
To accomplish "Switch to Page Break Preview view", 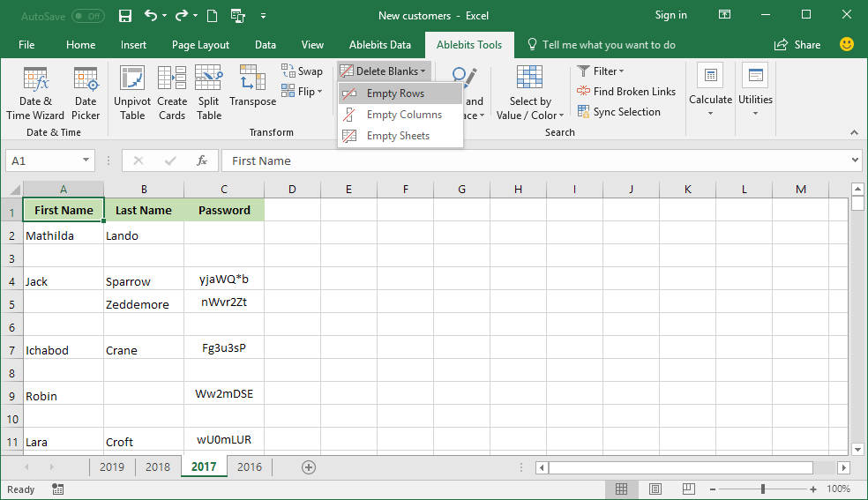I will tap(688, 489).
